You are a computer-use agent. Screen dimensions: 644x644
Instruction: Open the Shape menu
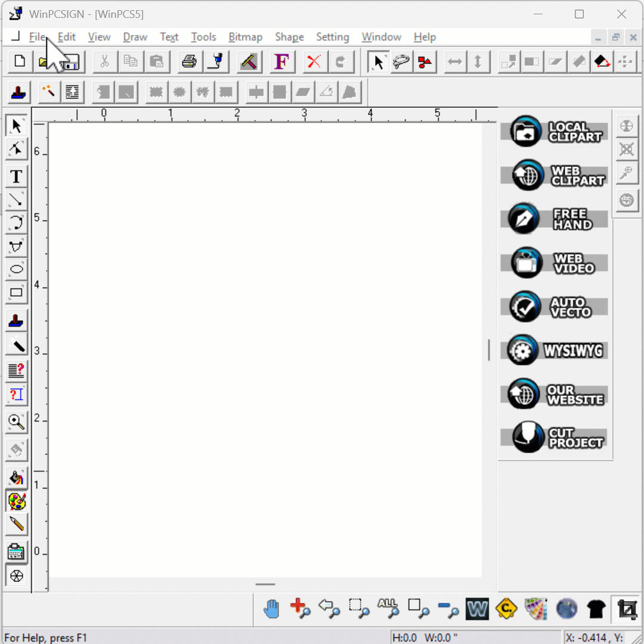[x=289, y=37]
